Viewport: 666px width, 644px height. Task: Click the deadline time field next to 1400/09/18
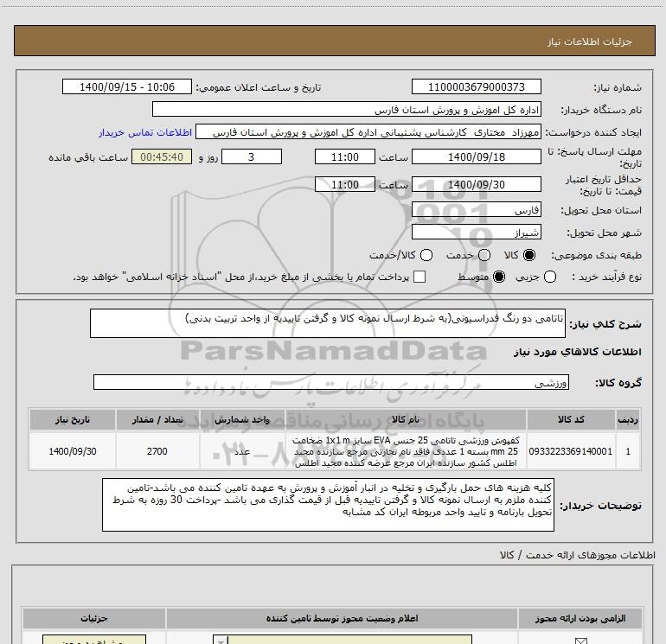pyautogui.click(x=345, y=156)
